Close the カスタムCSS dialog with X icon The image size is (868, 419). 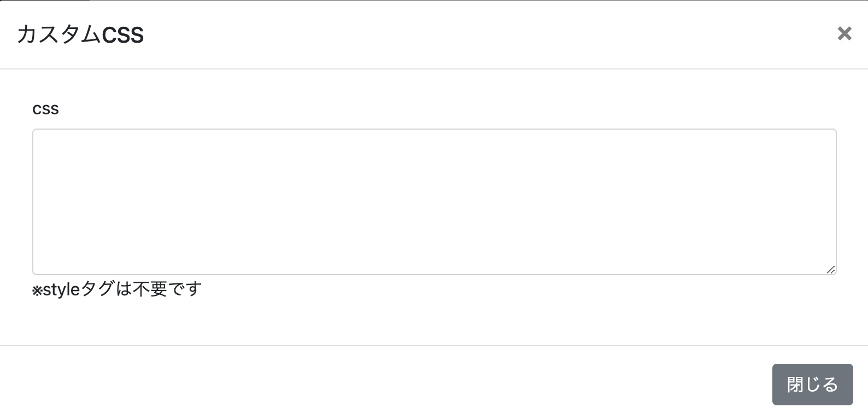click(844, 34)
